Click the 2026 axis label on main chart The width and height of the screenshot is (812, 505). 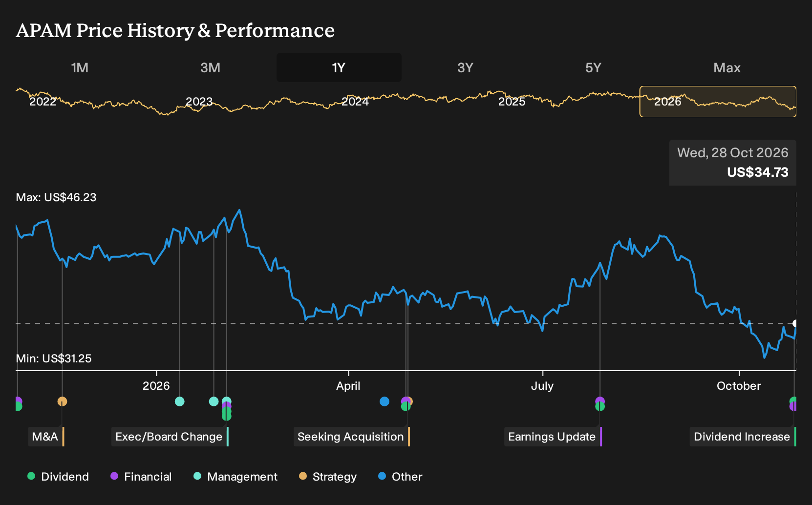pos(156,386)
